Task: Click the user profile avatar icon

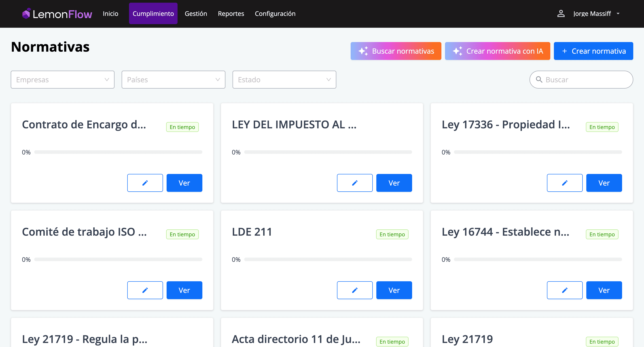Action: pyautogui.click(x=561, y=13)
